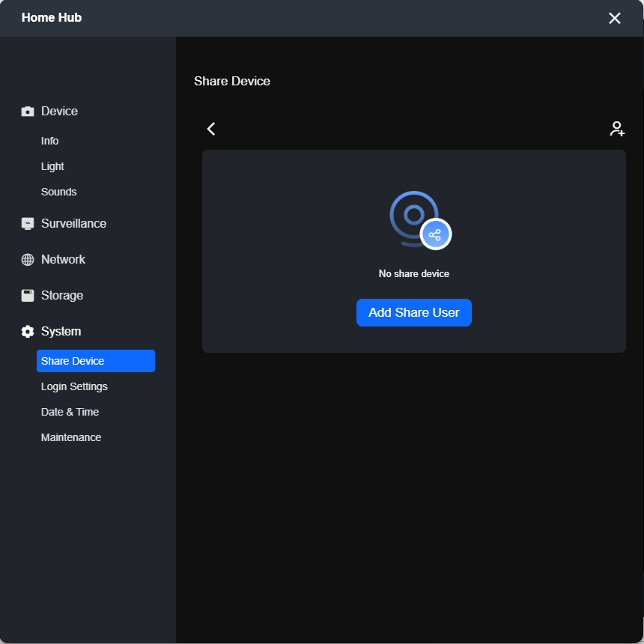Viewport: 644px width, 644px height.
Task: Open the Info settings page
Action: pyautogui.click(x=49, y=141)
